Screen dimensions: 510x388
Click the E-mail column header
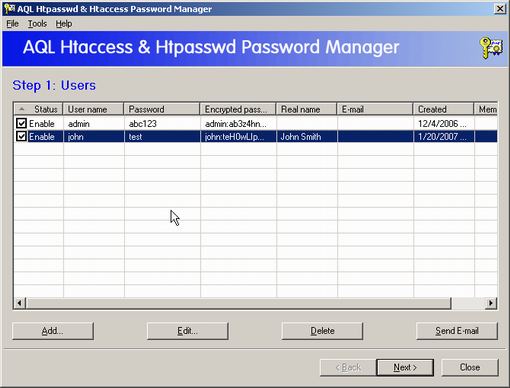(375, 109)
